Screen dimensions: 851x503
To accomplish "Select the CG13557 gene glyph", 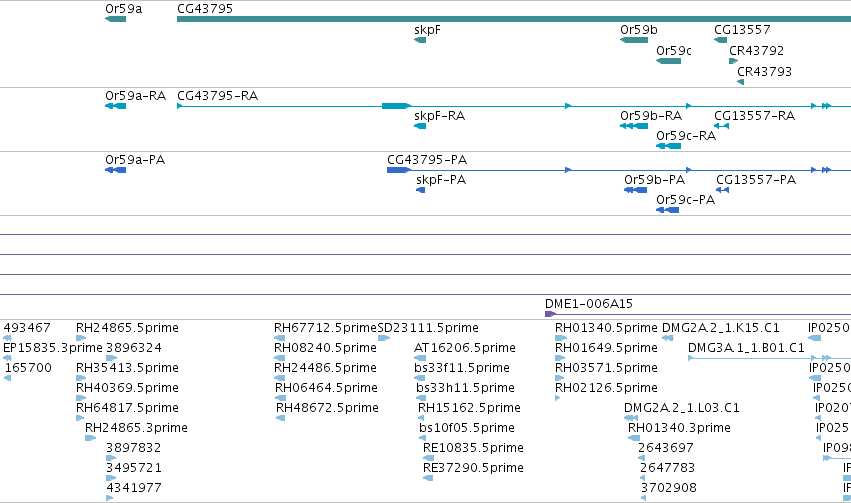I will (721, 40).
